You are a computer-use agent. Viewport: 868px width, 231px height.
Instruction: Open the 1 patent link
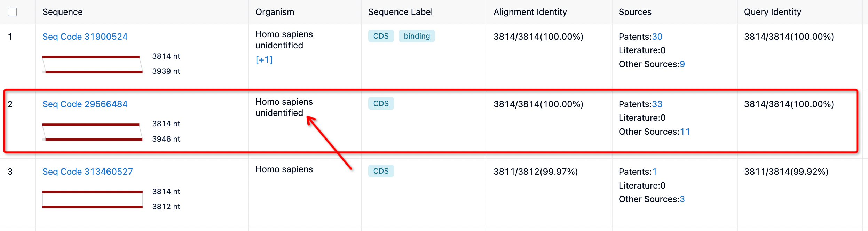(654, 172)
